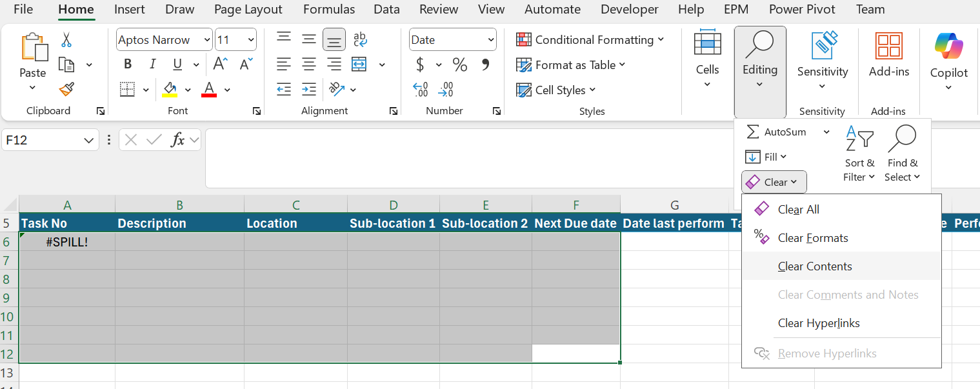Select column G header
The width and height of the screenshot is (980, 389).
[x=675, y=205]
